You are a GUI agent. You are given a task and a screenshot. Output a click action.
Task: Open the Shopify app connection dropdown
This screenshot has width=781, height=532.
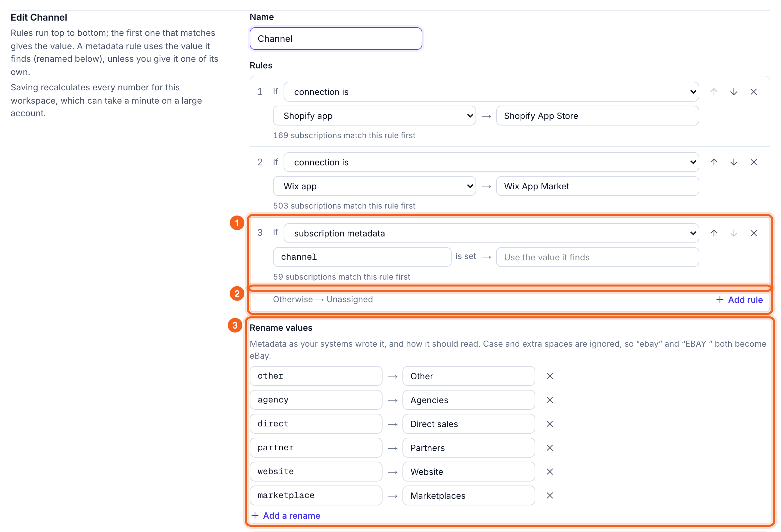[374, 116]
